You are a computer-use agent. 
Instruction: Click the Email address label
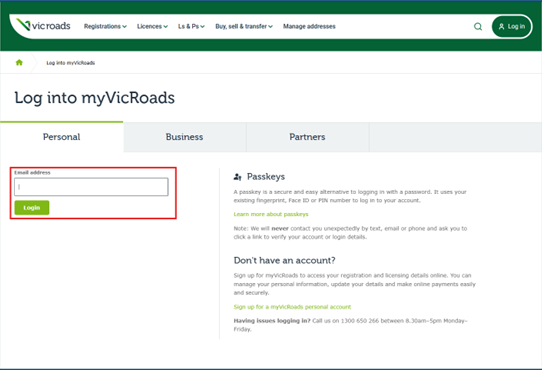point(32,172)
